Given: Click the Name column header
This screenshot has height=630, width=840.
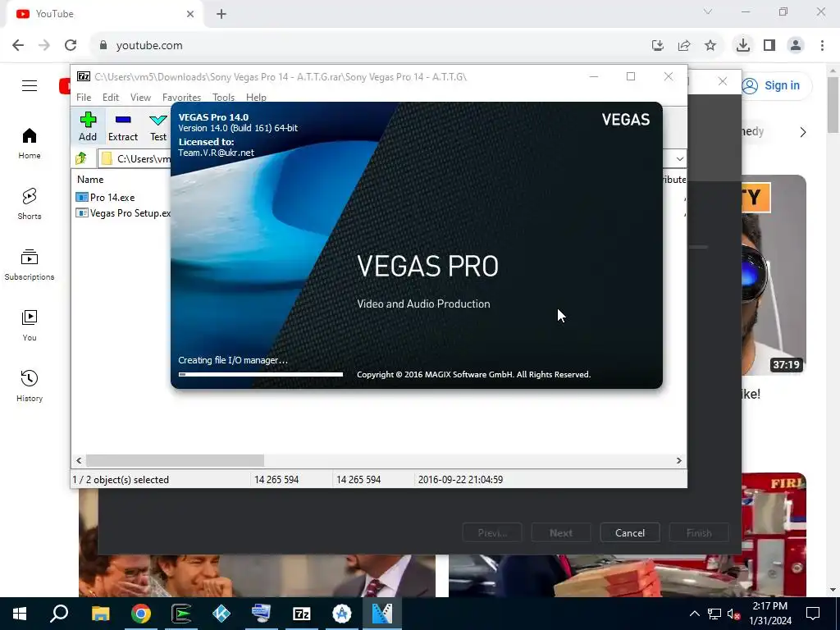Looking at the screenshot, I should (90, 180).
